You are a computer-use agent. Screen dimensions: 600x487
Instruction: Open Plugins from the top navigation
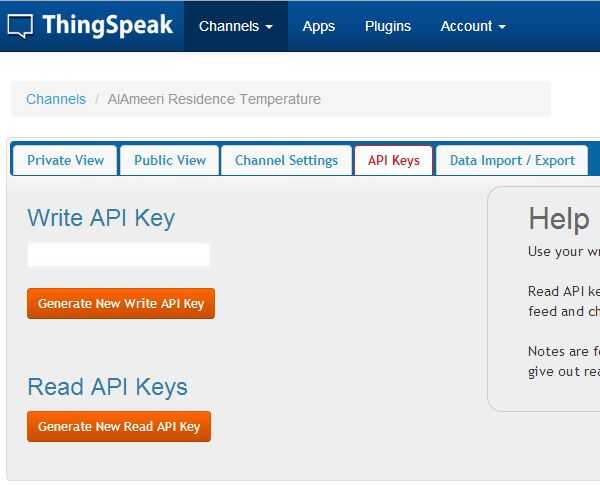point(387,26)
